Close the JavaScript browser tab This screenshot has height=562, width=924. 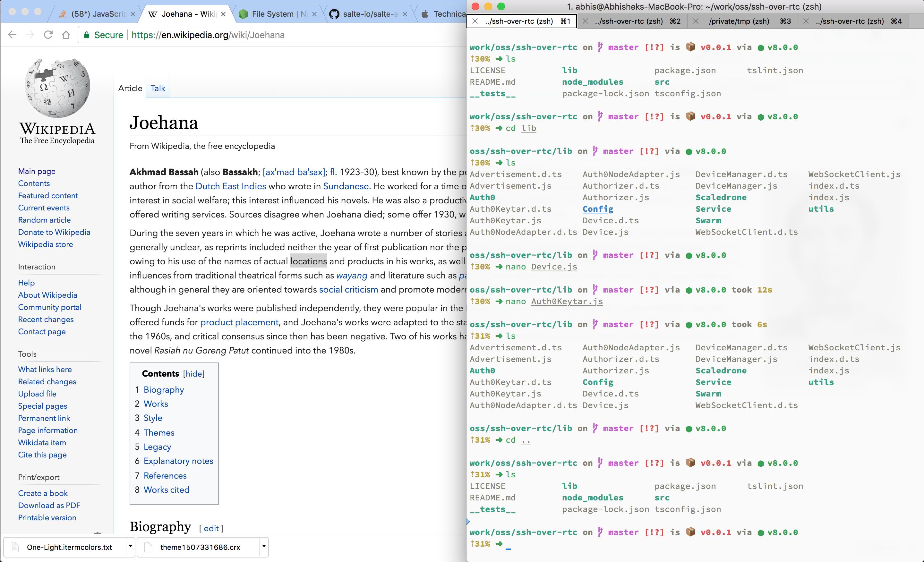(x=133, y=14)
